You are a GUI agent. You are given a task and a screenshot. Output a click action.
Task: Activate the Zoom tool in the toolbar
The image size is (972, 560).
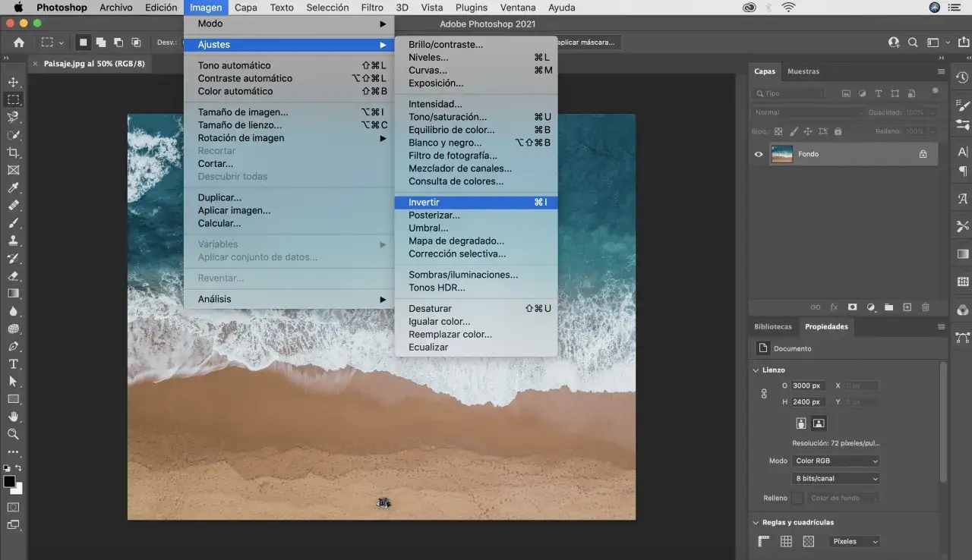pos(13,434)
